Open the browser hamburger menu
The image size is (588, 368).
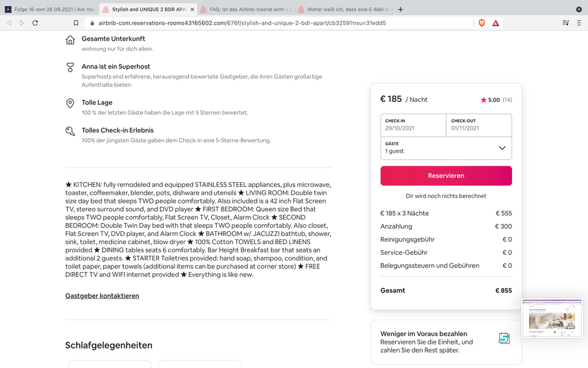pos(580,22)
